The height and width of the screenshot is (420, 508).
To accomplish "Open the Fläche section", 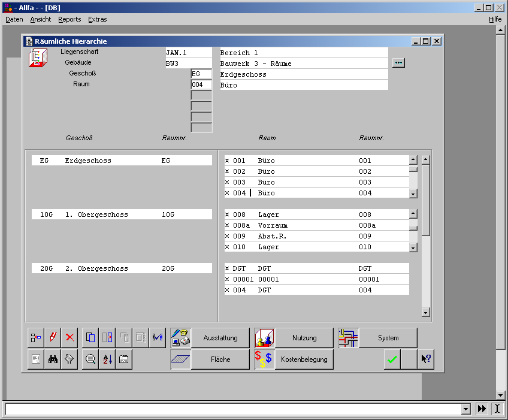I will point(220,359).
